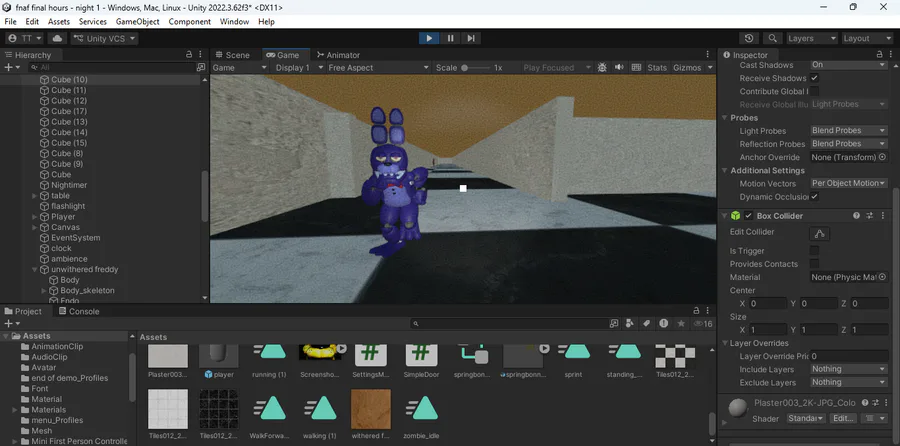The image size is (900, 446).
Task: Toggle the Stats overlay in Game view
Action: tap(657, 68)
